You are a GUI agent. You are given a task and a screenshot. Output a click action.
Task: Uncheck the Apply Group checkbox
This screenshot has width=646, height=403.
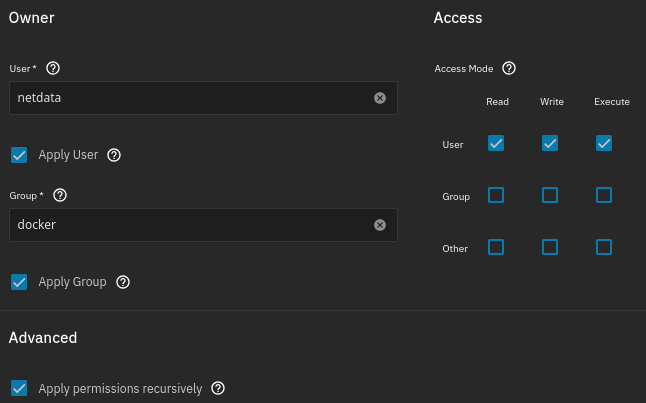coord(19,282)
